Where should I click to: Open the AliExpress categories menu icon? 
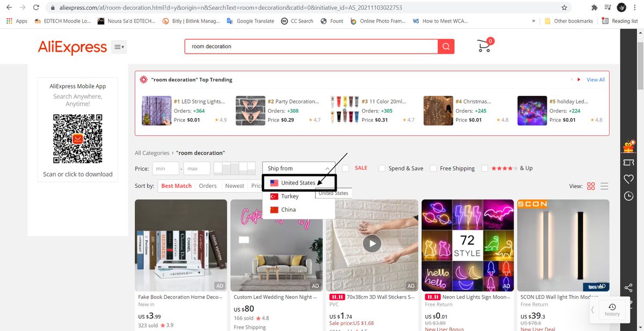coord(119,47)
